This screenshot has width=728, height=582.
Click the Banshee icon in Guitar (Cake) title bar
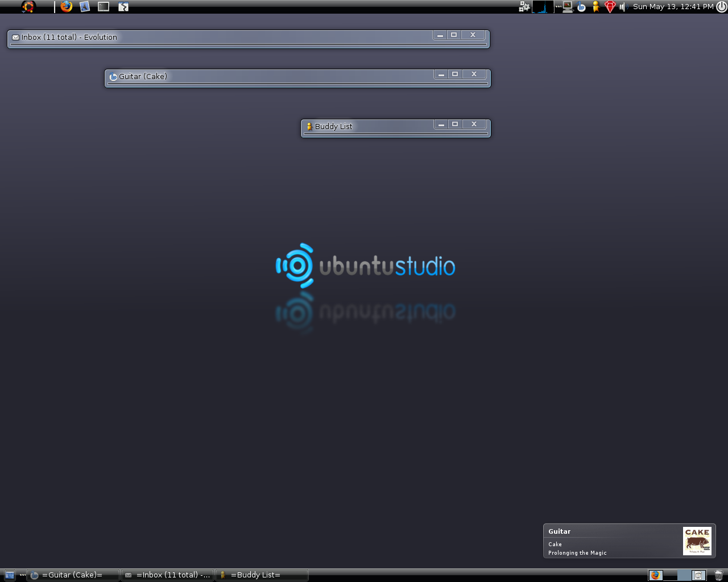coord(113,77)
